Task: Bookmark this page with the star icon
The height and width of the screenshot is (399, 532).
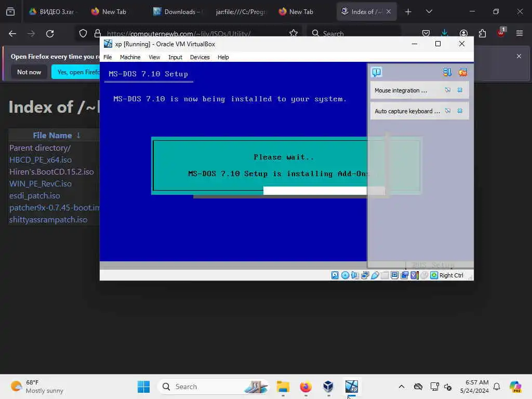Action: click(x=294, y=33)
